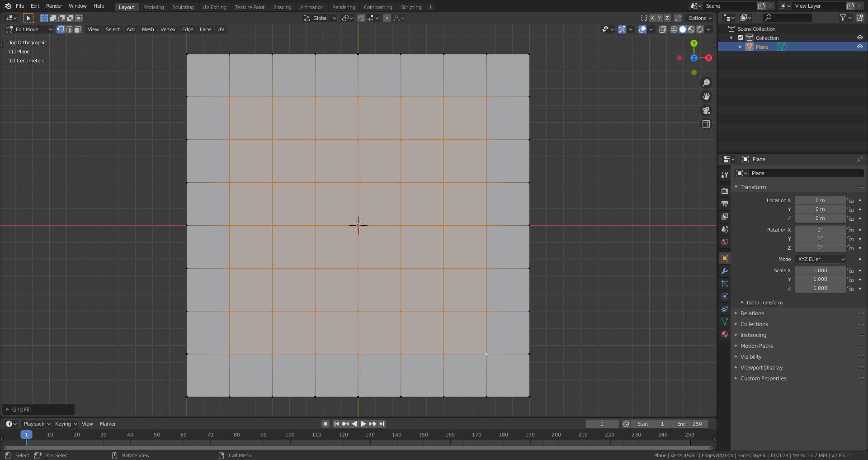
Task: Toggle X axis mirror symmetry
Action: (653, 18)
